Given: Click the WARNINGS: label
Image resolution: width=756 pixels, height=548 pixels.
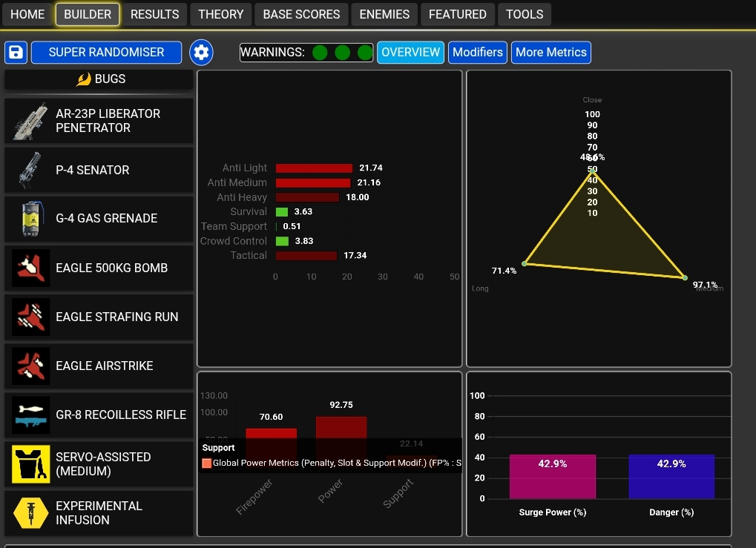Looking at the screenshot, I should pos(272,52).
